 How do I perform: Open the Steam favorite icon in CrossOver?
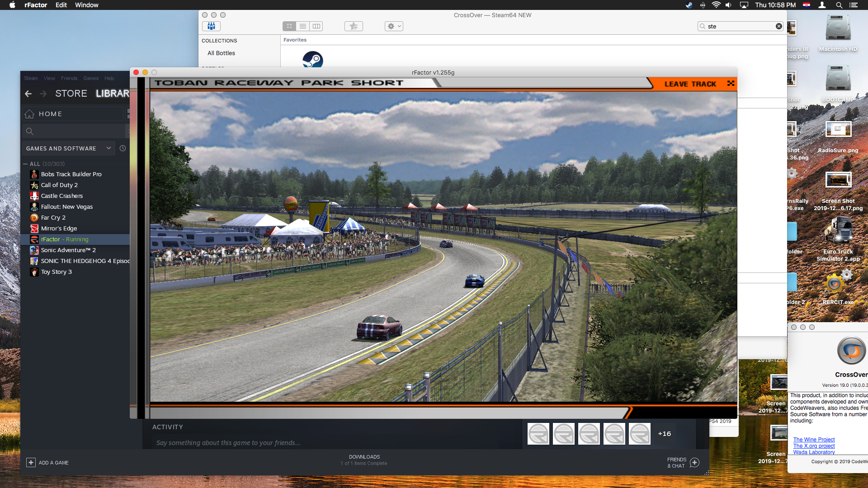pos(312,60)
